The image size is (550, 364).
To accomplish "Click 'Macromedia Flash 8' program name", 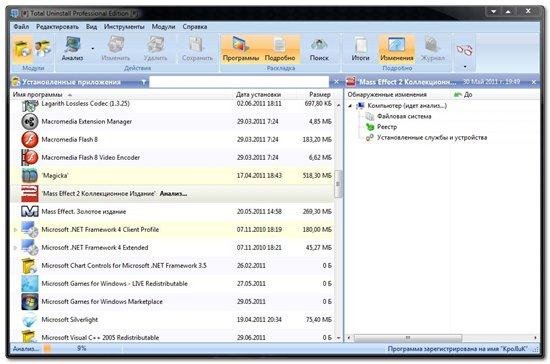I will coord(69,140).
